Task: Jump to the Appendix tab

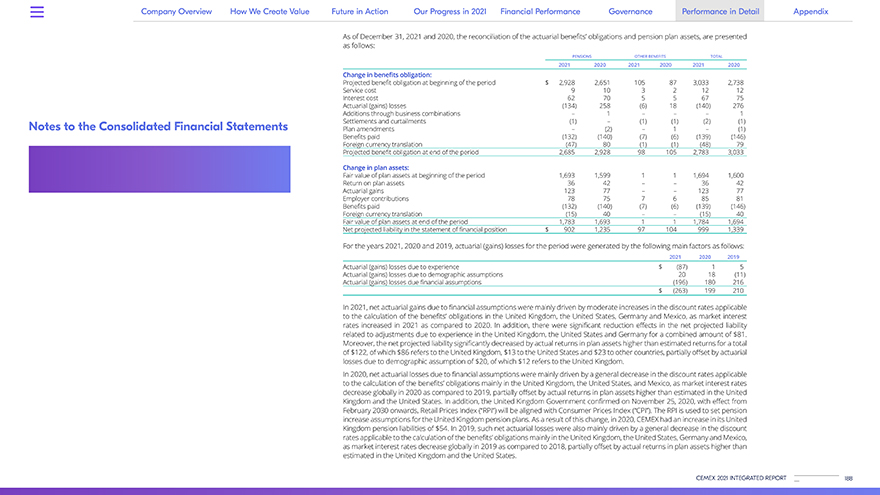Action: point(810,11)
